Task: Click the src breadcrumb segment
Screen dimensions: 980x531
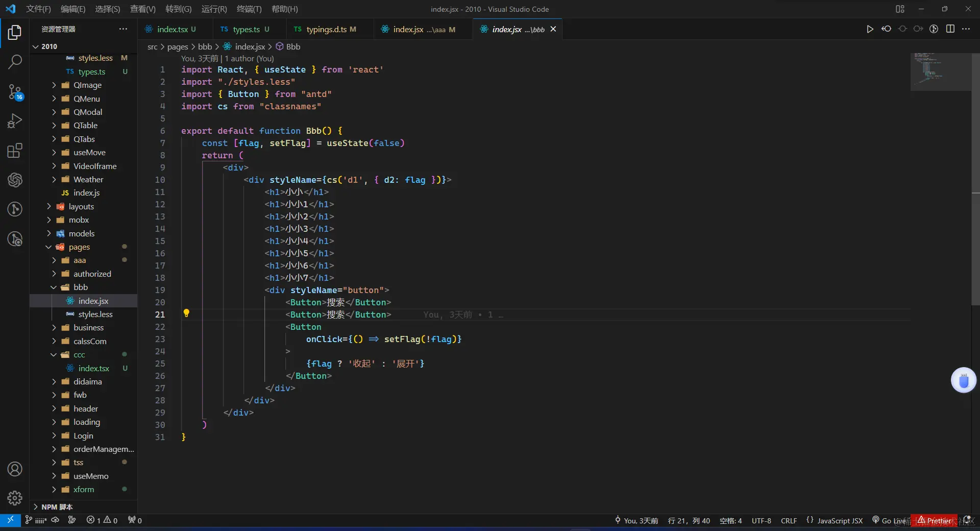Action: coord(153,46)
